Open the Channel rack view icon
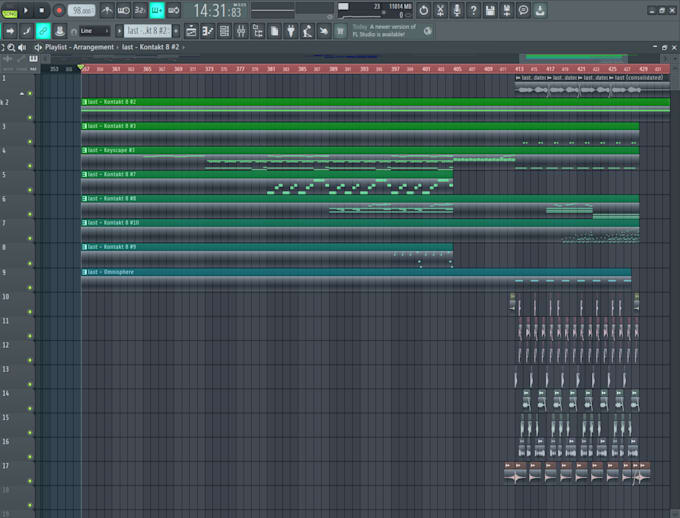This screenshot has width=680, height=518. [x=224, y=31]
